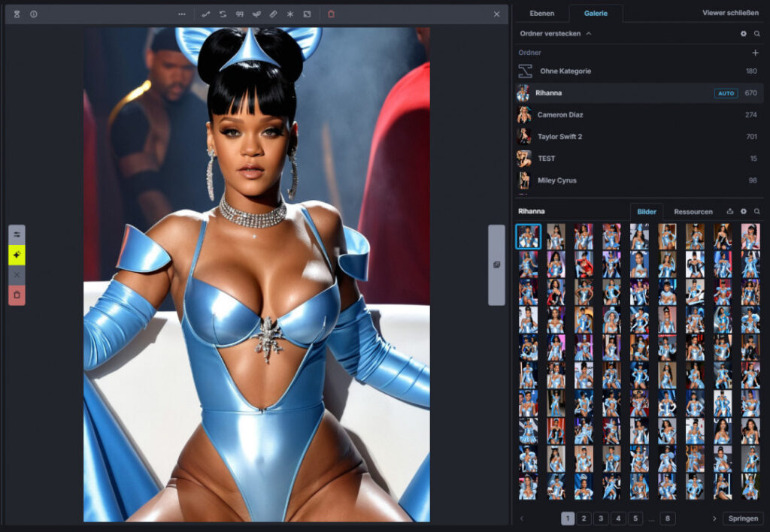Click the settings gear next to the Bilder panel
The image size is (770, 532).
tap(744, 211)
